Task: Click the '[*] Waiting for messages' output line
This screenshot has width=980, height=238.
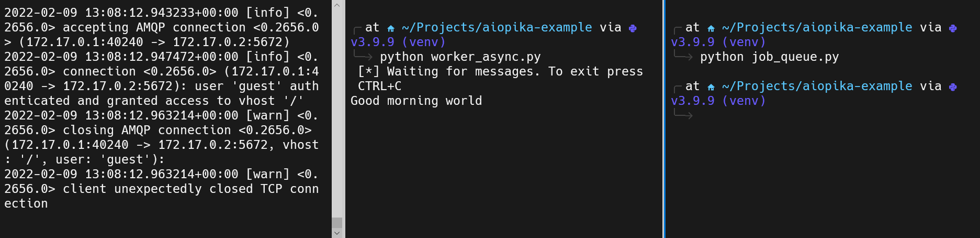Action: point(501,71)
